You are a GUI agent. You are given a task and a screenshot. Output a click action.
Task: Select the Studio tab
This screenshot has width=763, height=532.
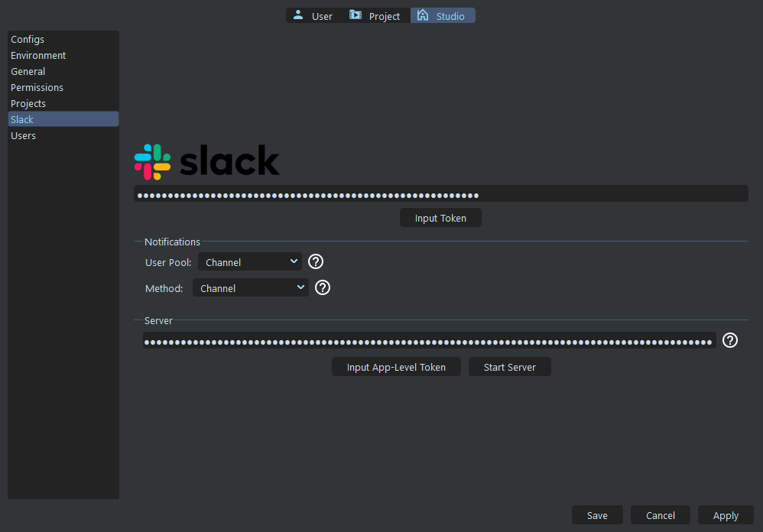[443, 15]
